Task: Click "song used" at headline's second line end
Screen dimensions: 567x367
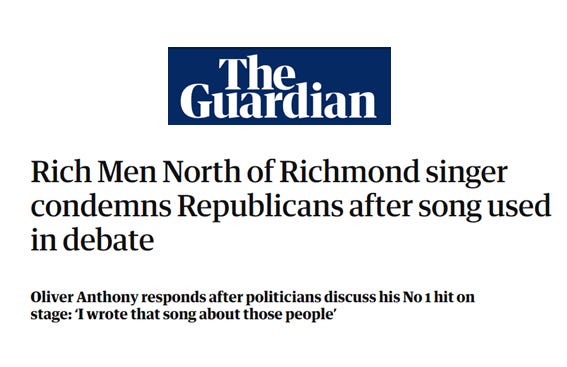Action: click(x=485, y=208)
